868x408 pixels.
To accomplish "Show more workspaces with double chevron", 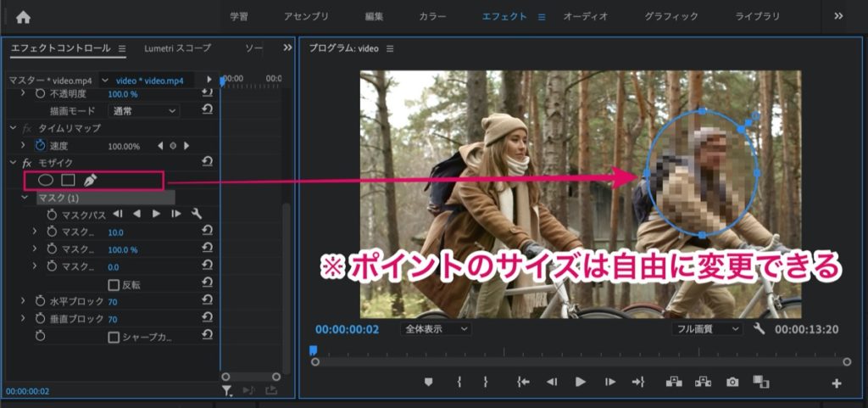I will [838, 16].
